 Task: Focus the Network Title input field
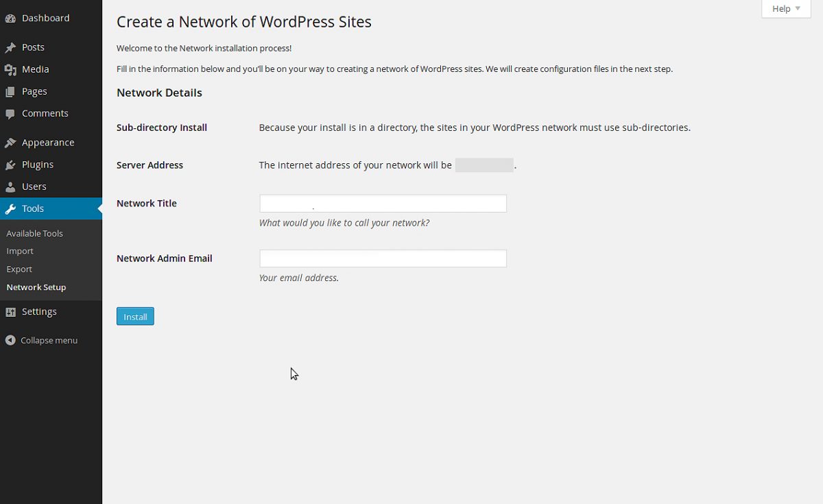[382, 203]
